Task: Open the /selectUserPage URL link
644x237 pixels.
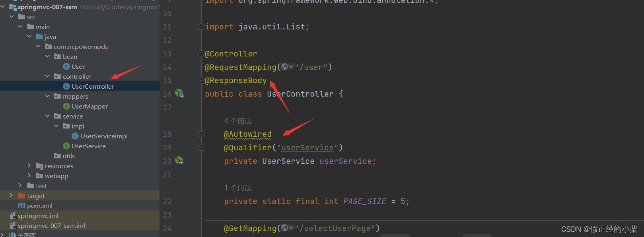Action: [x=335, y=228]
